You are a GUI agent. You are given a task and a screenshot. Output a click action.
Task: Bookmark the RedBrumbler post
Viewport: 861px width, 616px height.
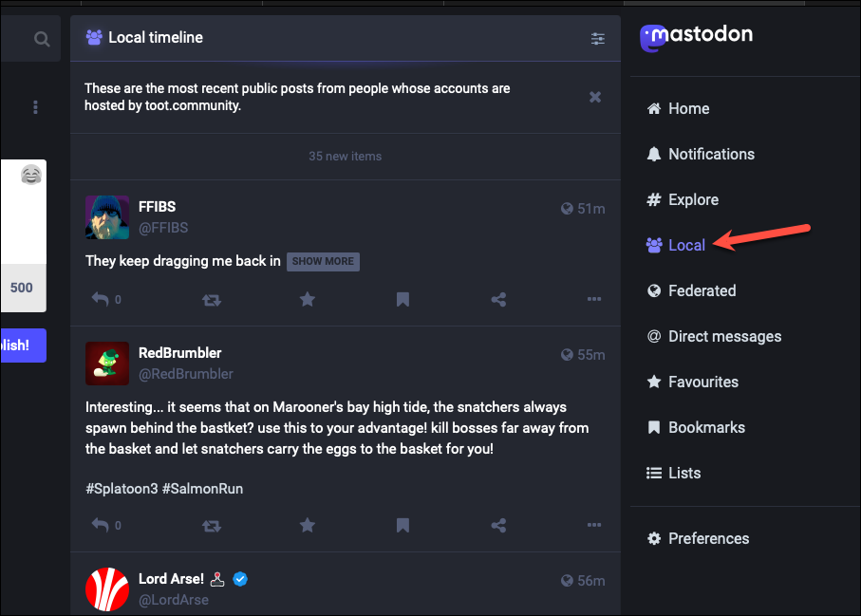tap(403, 526)
